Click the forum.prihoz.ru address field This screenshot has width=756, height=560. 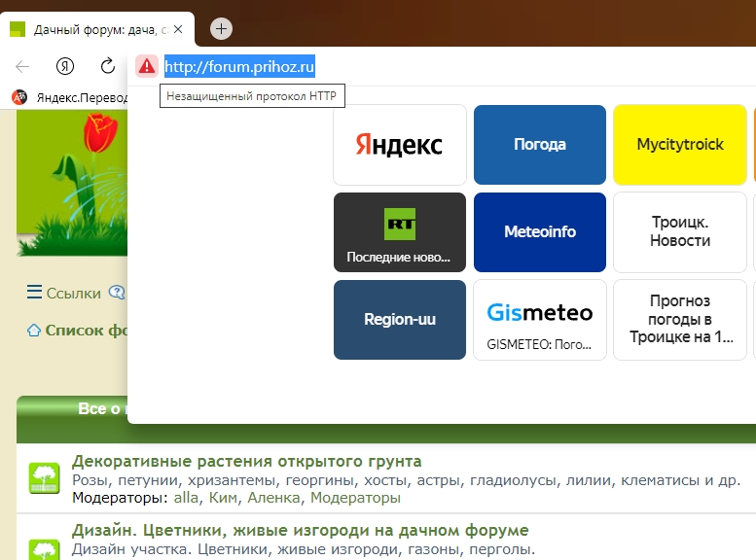click(x=389, y=66)
